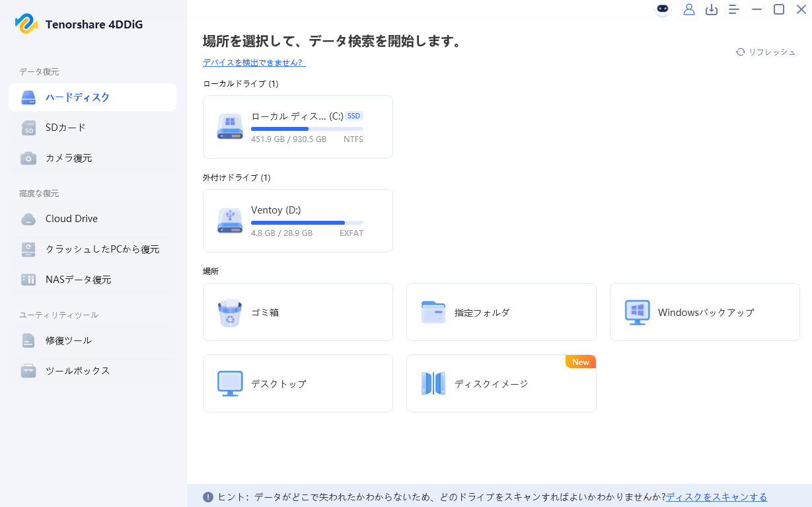
Task: Click the Ventoy D: usage progress bar
Action: [307, 223]
